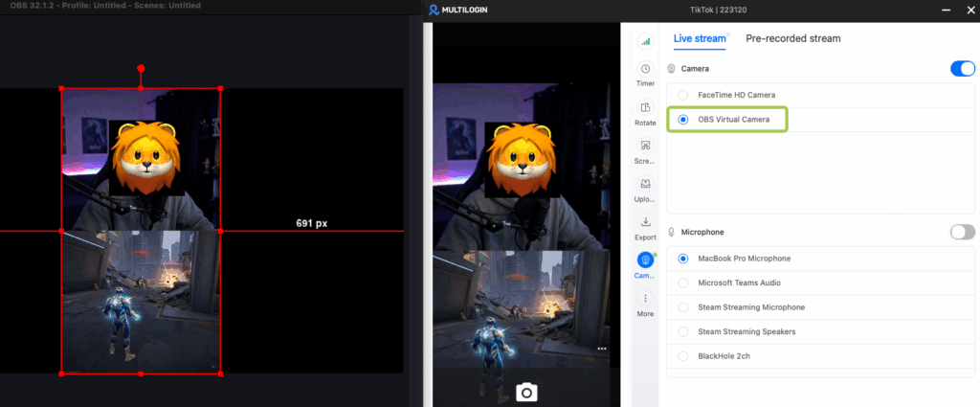980x407 pixels.
Task: Open the More options in sidebar
Action: point(646,305)
